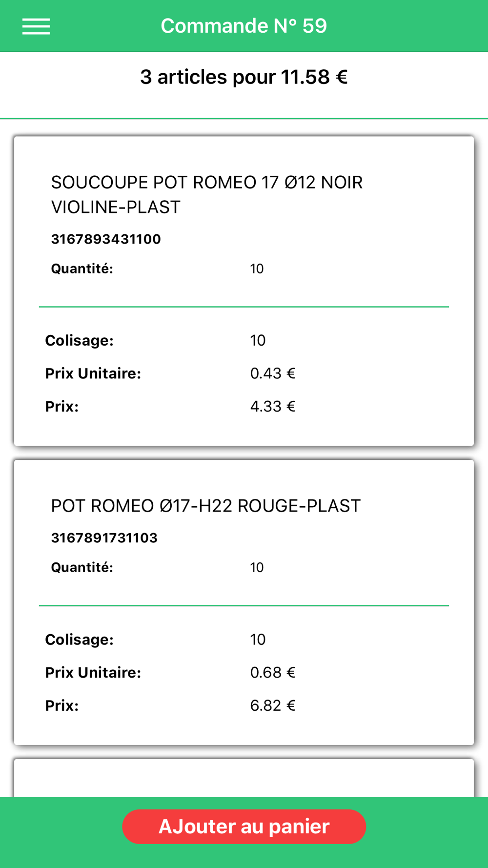The height and width of the screenshot is (868, 488).
Task: Tap the Prix label in the second card
Action: click(x=62, y=705)
